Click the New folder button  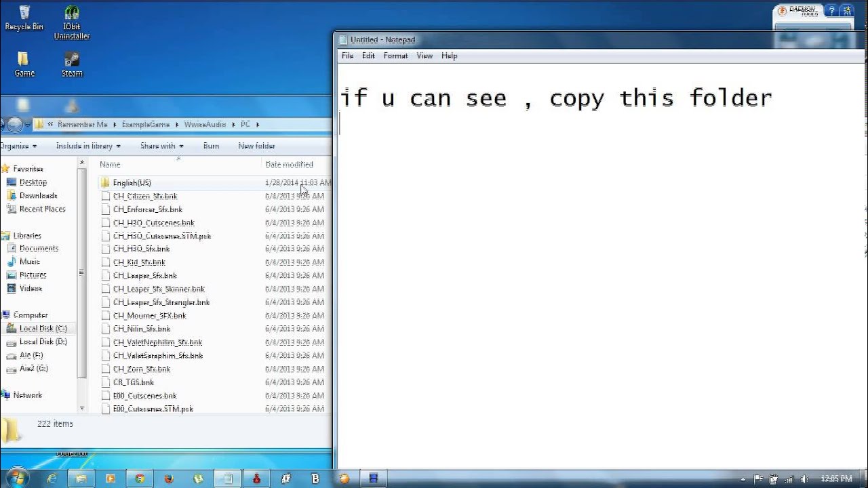(x=256, y=146)
